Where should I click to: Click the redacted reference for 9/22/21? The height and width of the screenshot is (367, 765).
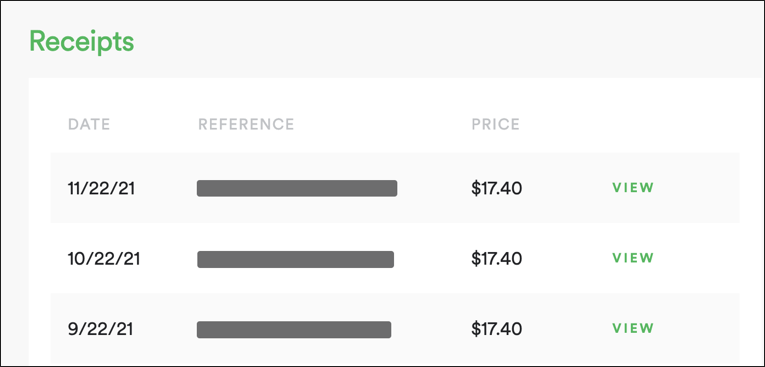[x=294, y=329]
